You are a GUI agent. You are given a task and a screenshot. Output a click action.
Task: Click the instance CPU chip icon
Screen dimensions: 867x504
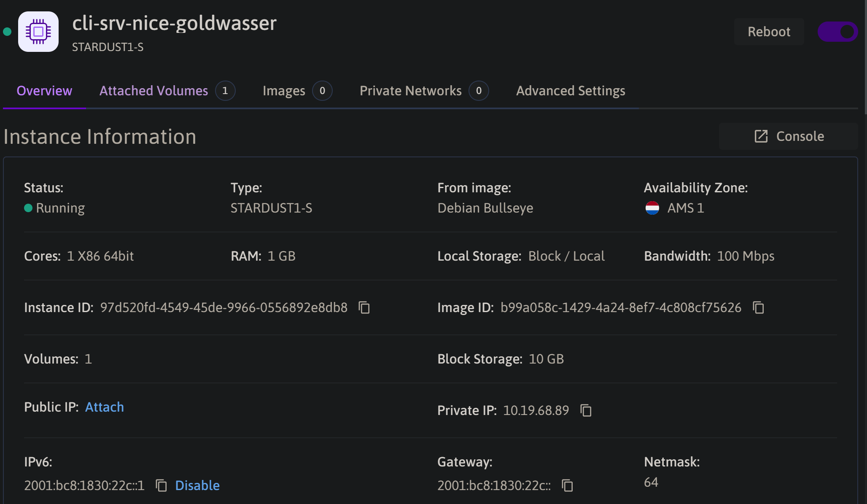[38, 32]
